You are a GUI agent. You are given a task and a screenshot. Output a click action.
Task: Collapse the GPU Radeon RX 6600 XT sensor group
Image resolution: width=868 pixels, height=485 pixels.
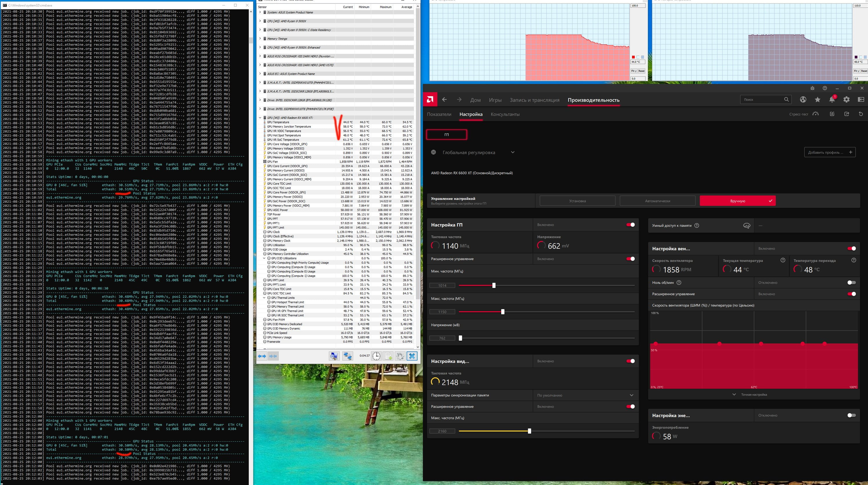pos(260,117)
